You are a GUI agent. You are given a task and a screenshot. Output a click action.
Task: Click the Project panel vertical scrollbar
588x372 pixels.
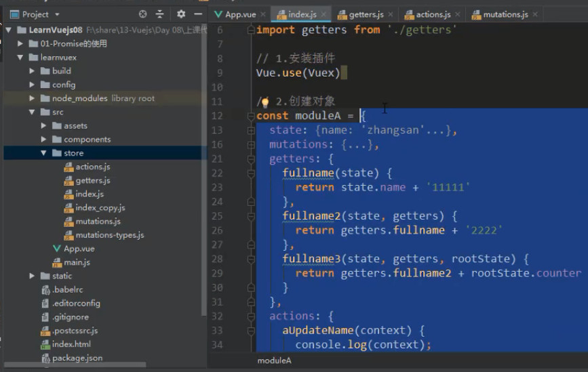pos(203,169)
